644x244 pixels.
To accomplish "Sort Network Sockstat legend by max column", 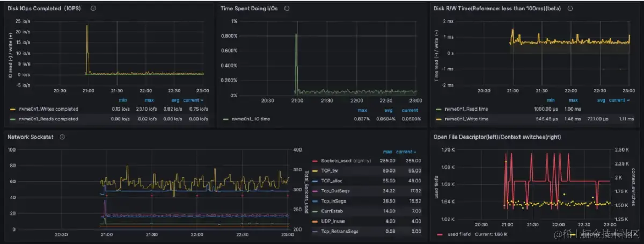I will click(387, 152).
